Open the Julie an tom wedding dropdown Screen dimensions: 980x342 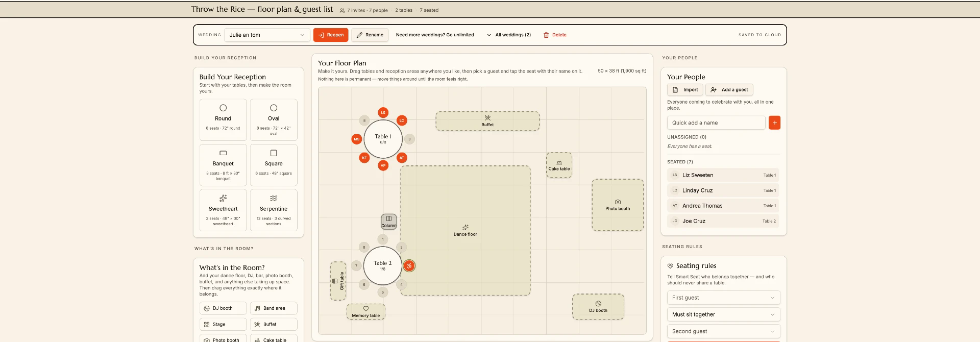click(267, 35)
